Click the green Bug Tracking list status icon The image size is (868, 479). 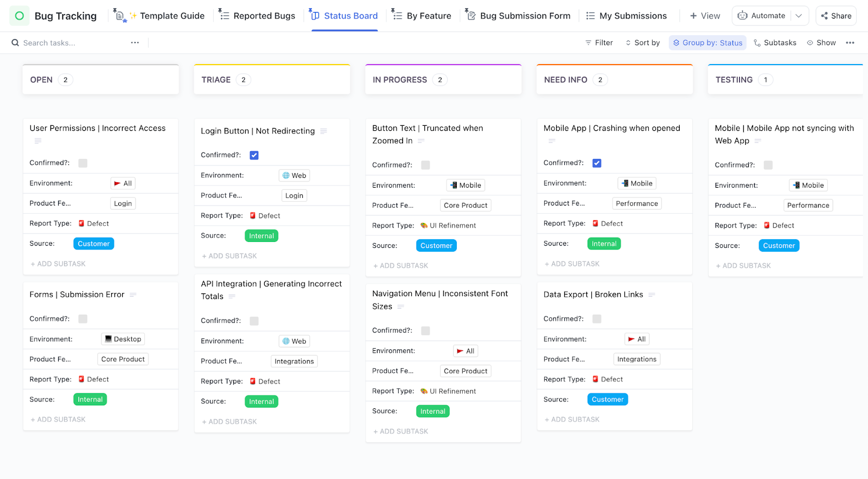(20, 16)
